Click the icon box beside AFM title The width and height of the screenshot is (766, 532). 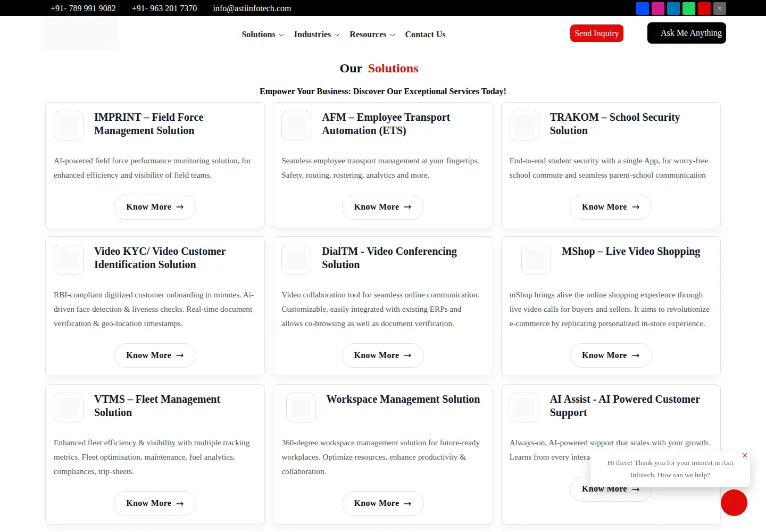(296, 126)
